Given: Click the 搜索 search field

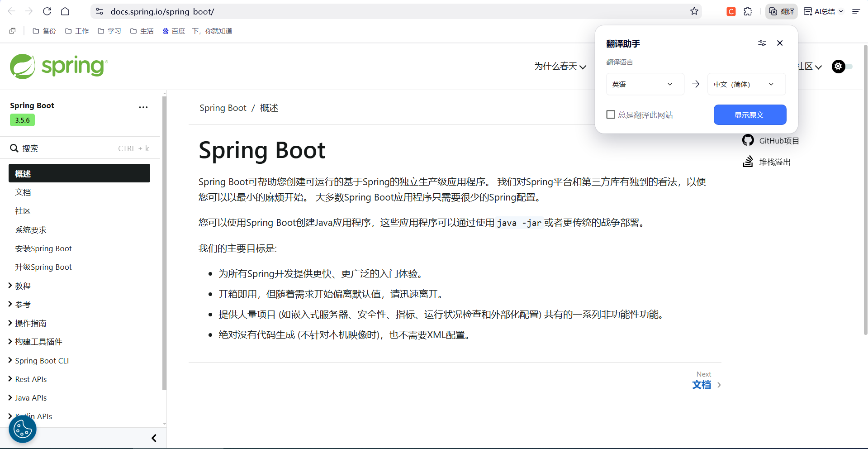Looking at the screenshot, I should [x=80, y=148].
